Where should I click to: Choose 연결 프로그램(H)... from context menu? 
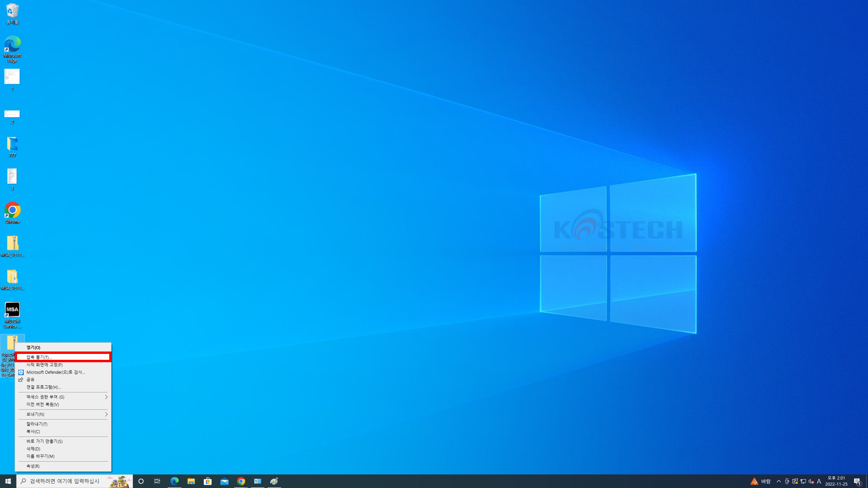pyautogui.click(x=63, y=387)
